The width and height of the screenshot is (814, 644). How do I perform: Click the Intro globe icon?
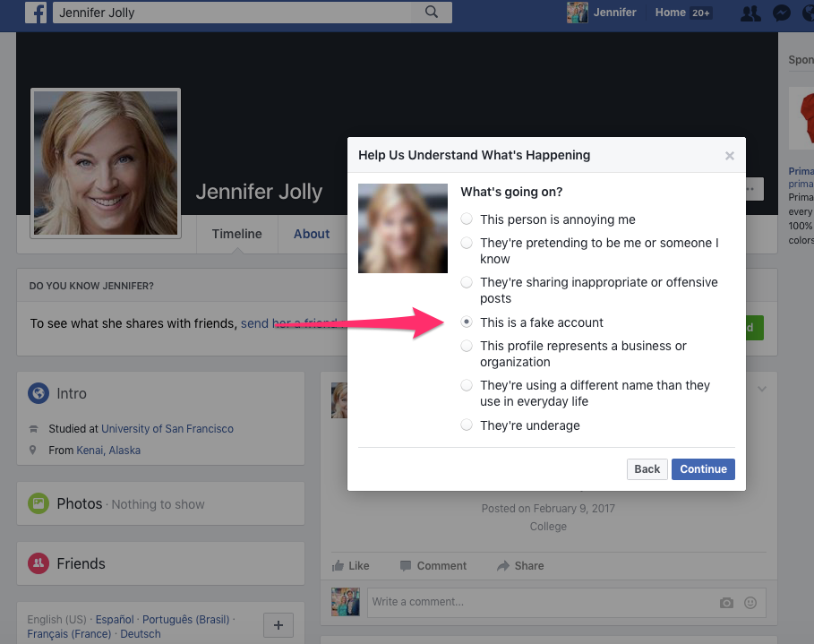pyautogui.click(x=39, y=393)
